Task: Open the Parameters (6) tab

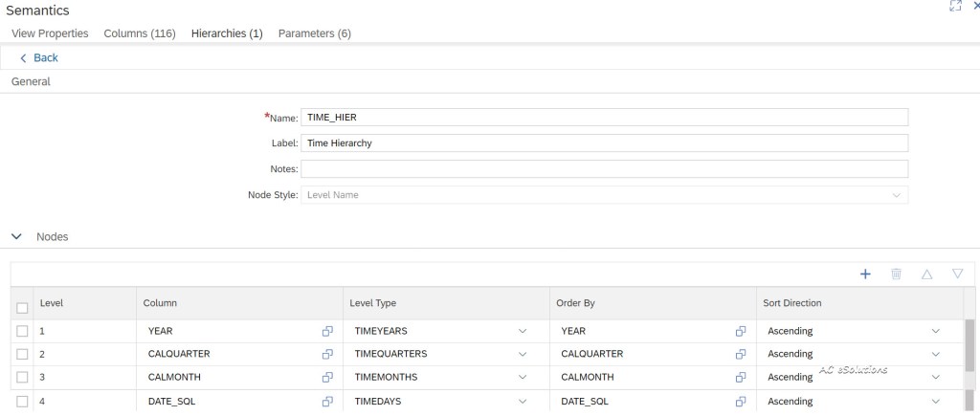Action: click(x=314, y=33)
